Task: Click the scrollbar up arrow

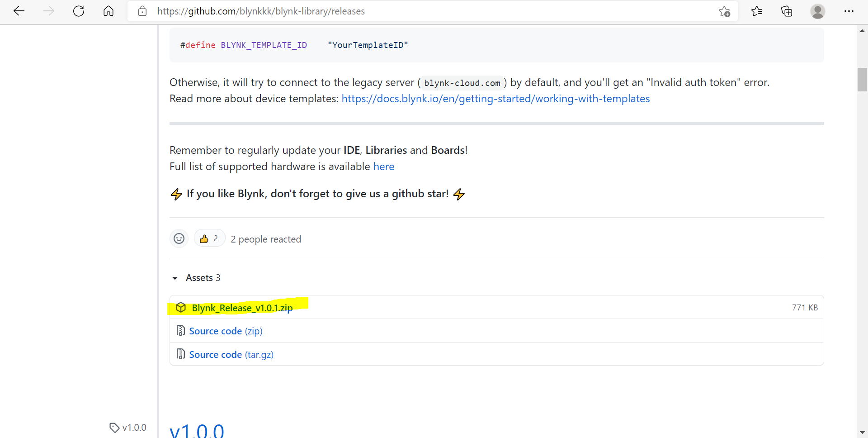Action: [x=862, y=31]
